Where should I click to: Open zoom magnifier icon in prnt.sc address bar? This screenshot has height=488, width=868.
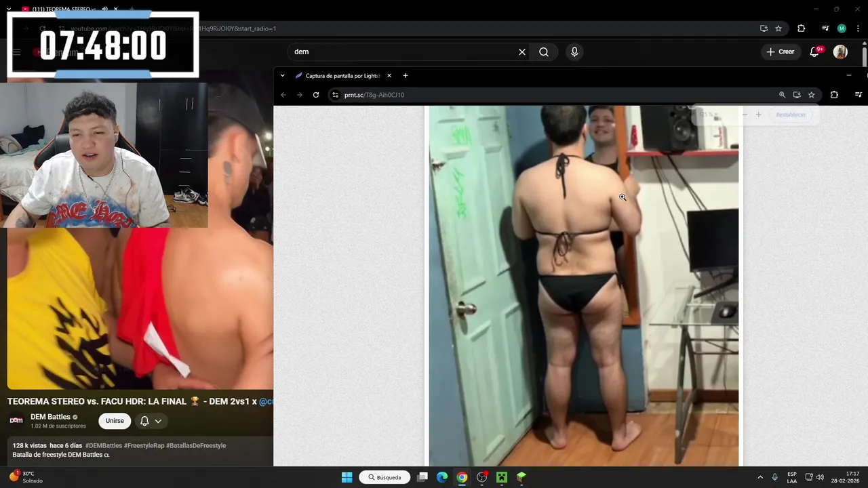pos(782,95)
